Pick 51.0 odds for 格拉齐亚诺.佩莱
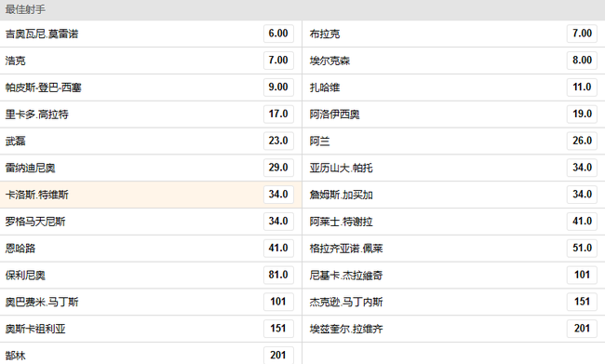605x364 pixels. pyautogui.click(x=582, y=249)
